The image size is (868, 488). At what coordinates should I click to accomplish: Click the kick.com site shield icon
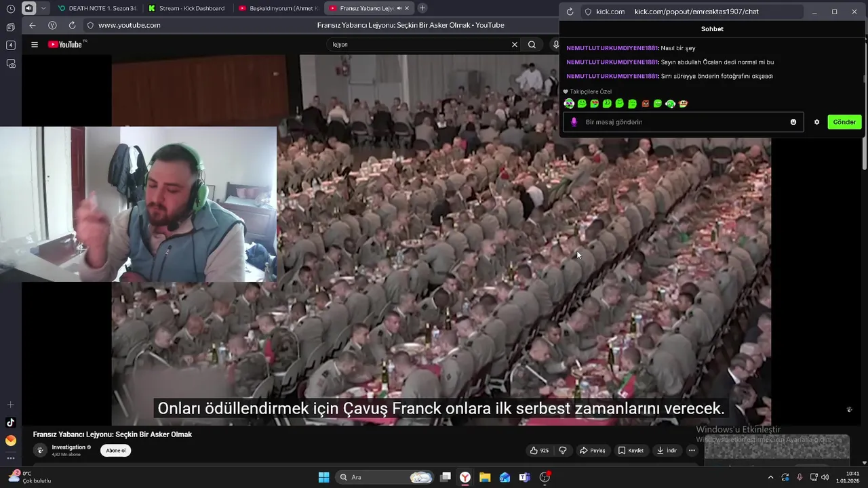point(588,12)
